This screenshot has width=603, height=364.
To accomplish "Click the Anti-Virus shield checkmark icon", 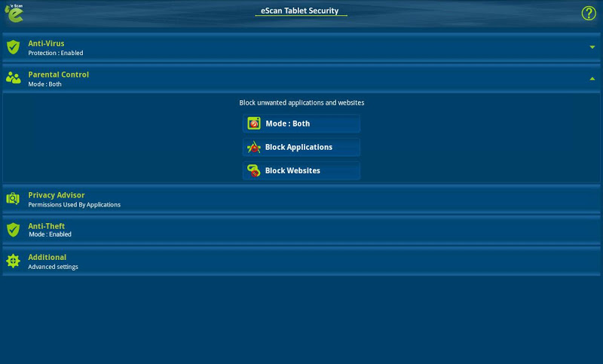I will [13, 47].
